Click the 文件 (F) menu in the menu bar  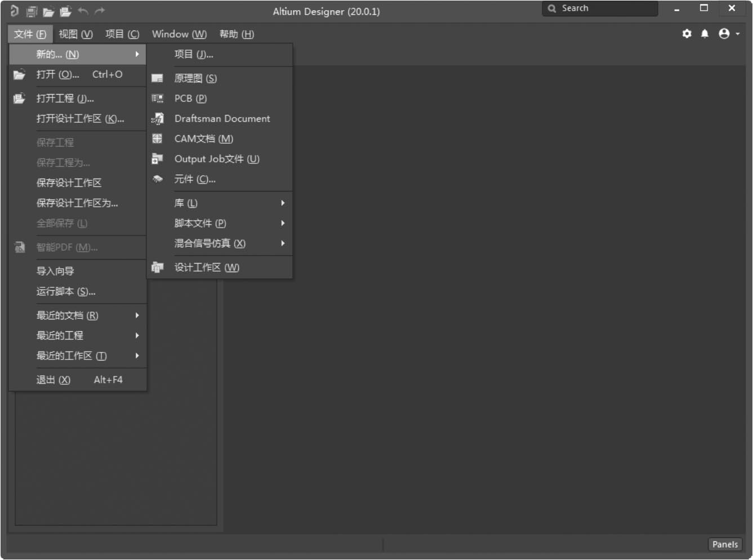pyautogui.click(x=30, y=34)
